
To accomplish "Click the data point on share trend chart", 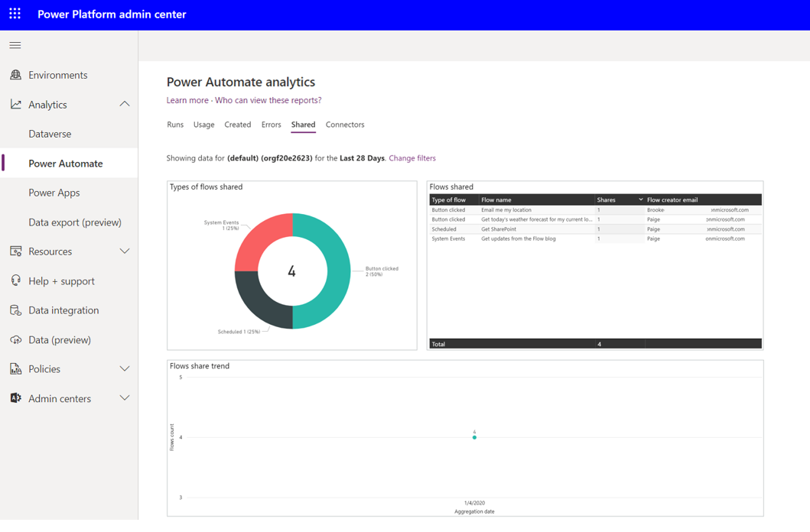I will pyautogui.click(x=474, y=437).
